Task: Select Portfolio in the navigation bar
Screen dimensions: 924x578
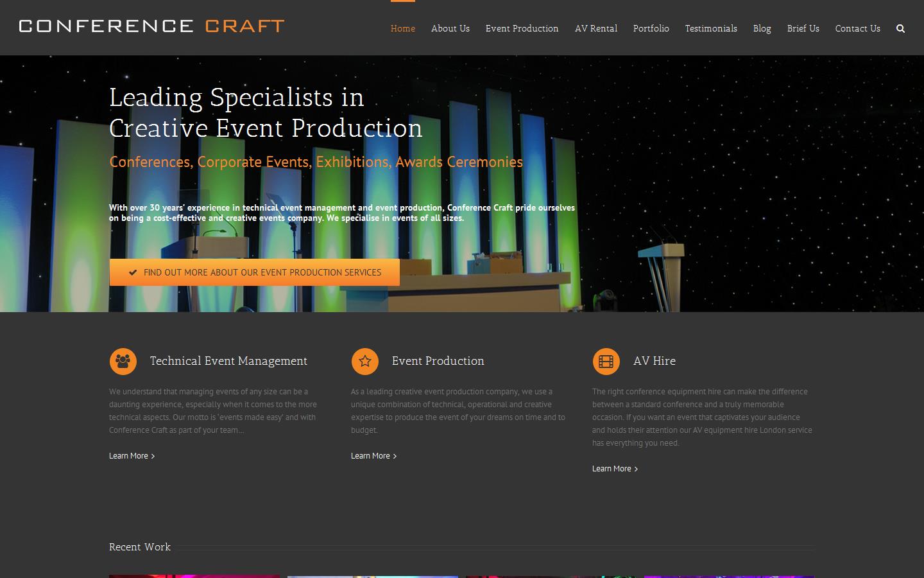Action: [x=651, y=28]
